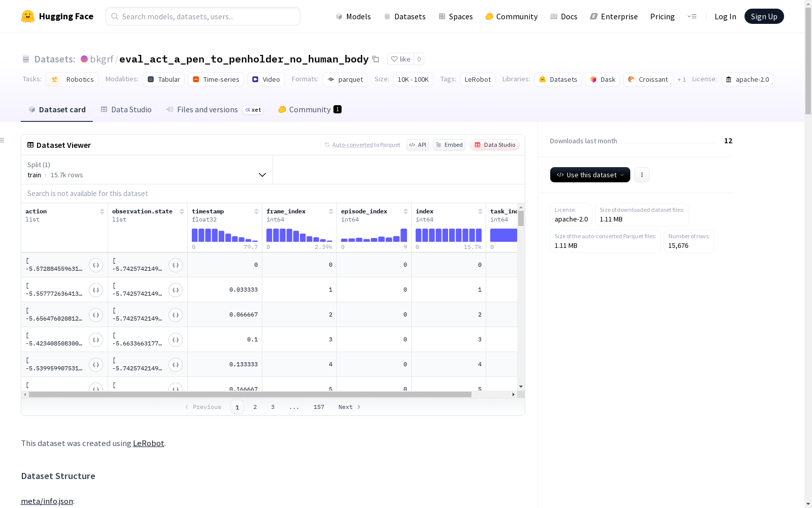Image resolution: width=812 pixels, height=508 pixels.
Task: Expand JSON for observation.state -5.6633663177
Action: pos(176,340)
